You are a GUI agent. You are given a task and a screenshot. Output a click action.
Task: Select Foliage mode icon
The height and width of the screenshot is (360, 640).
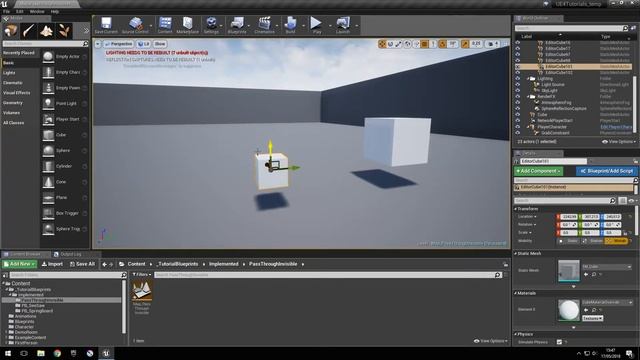(64, 31)
